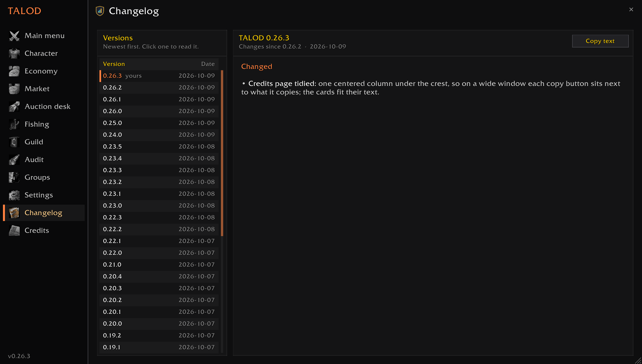The image size is (642, 364).
Task: Read version 0.25.0 notes
Action: (x=159, y=123)
